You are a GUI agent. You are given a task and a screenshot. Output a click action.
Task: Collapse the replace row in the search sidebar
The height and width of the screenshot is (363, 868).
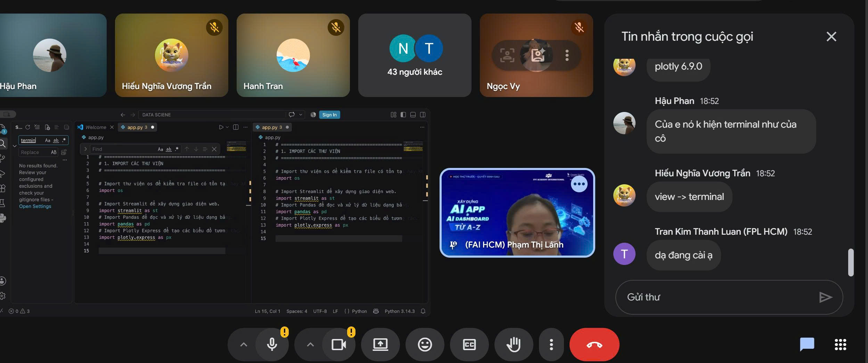pos(15,146)
